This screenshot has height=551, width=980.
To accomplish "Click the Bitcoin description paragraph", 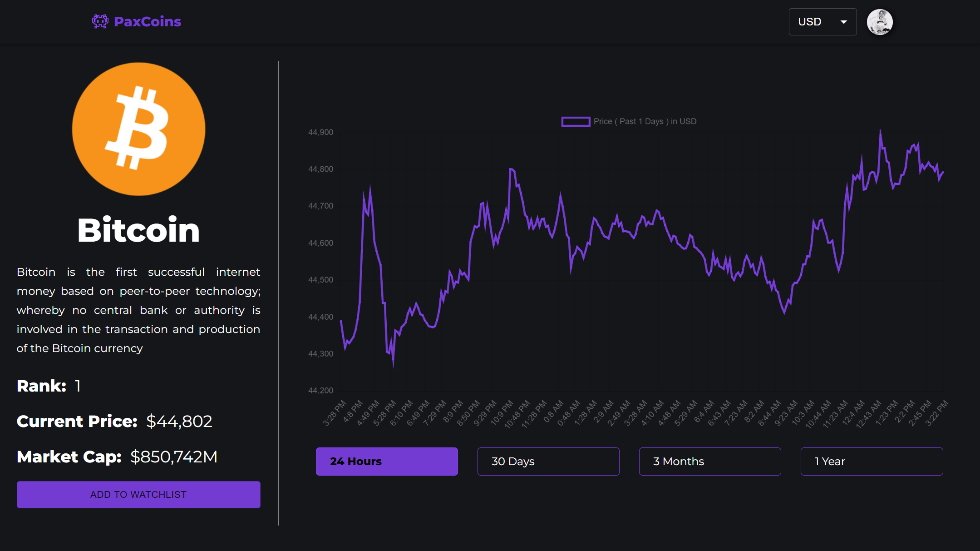I will click(138, 310).
